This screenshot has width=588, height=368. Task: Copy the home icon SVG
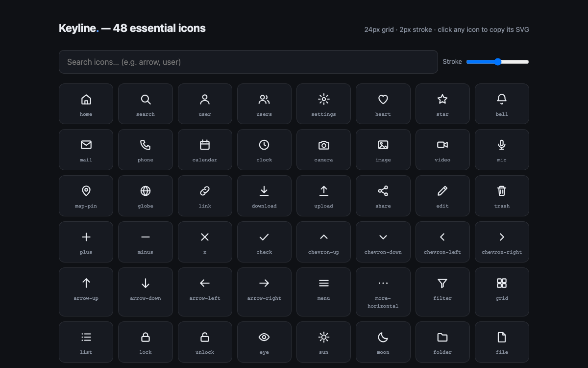tap(86, 104)
